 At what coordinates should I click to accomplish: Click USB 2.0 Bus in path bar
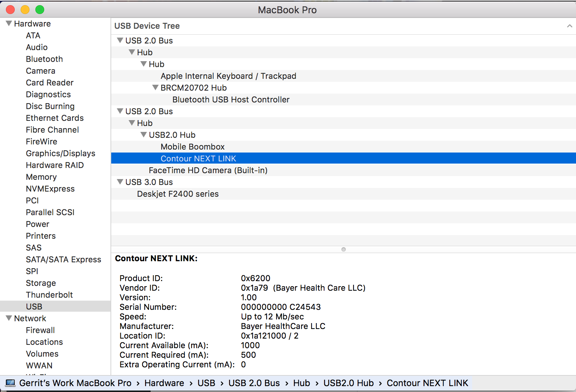point(254,383)
